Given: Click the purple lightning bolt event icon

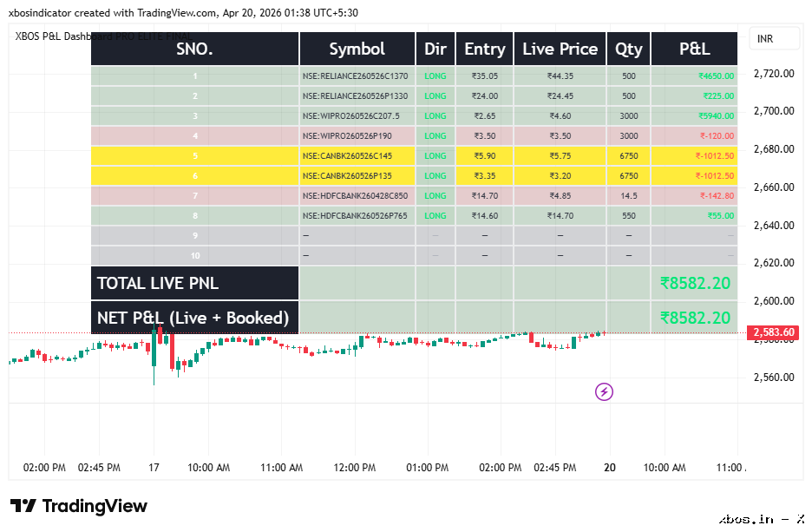Looking at the screenshot, I should (604, 391).
